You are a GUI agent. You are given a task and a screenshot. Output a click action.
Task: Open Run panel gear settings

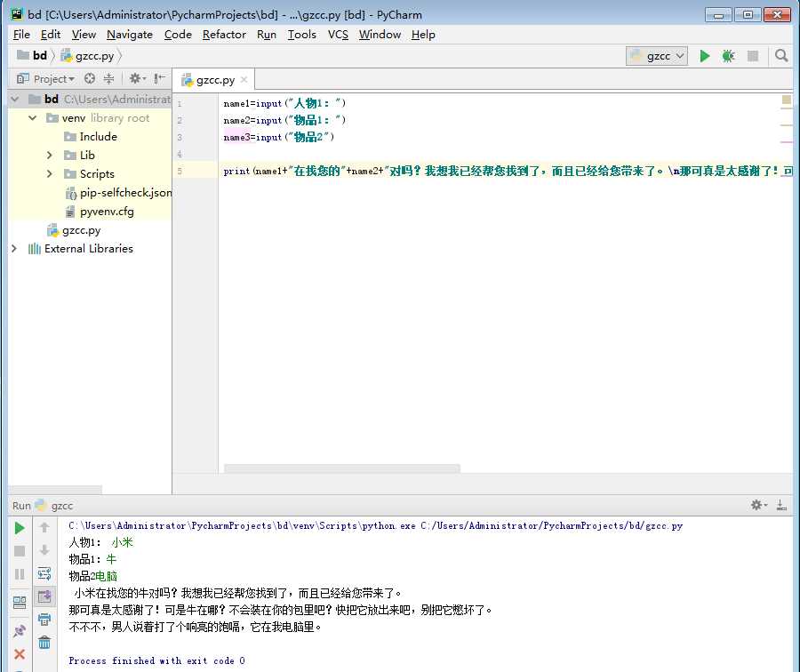pyautogui.click(x=759, y=505)
